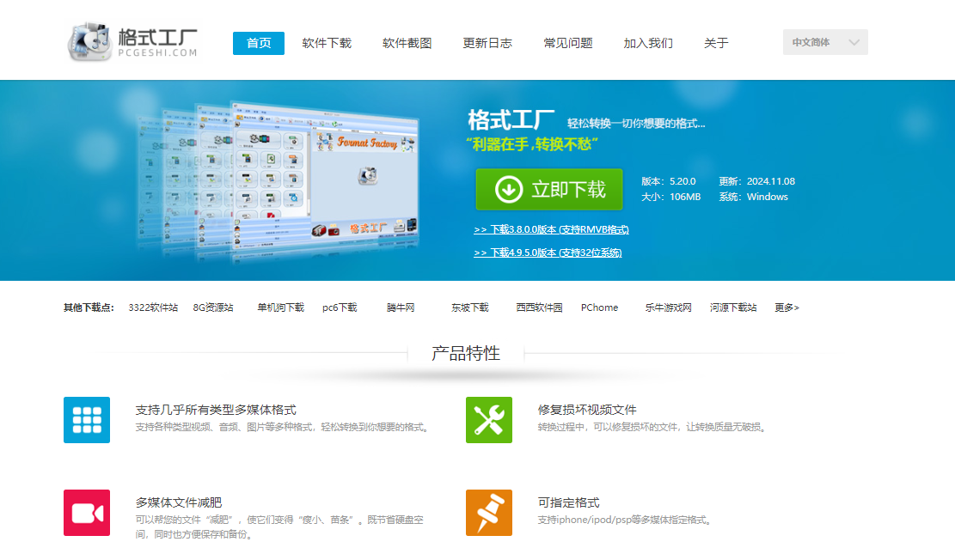Click the 更多> link
This screenshot has width=955, height=560.
pos(787,307)
